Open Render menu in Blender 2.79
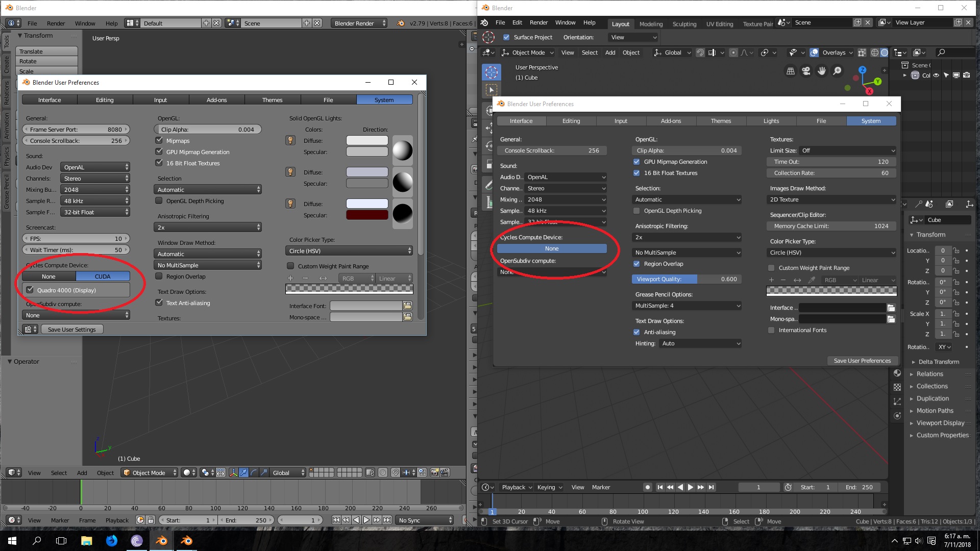The image size is (980, 551). click(56, 23)
